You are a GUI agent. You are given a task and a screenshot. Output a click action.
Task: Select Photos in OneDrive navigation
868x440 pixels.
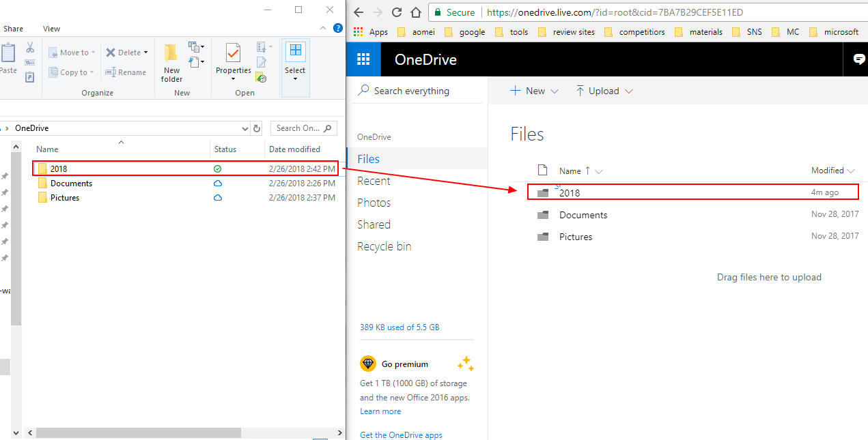pyautogui.click(x=374, y=203)
